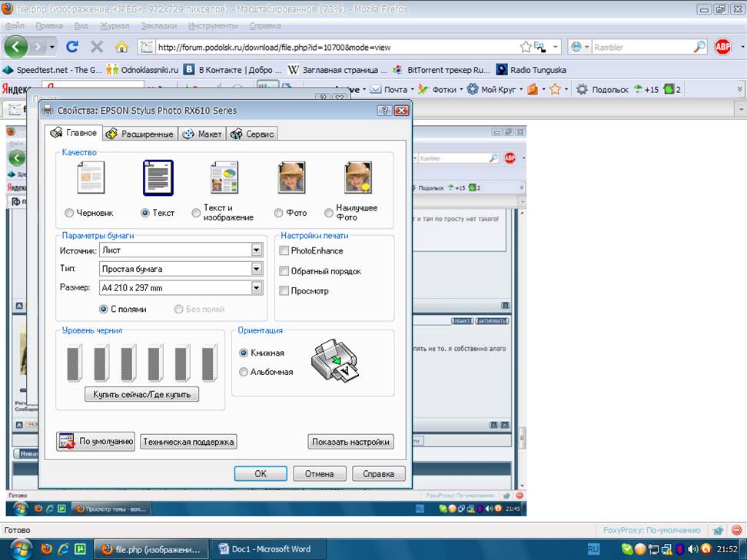Click the stop loading X icon

point(97,47)
